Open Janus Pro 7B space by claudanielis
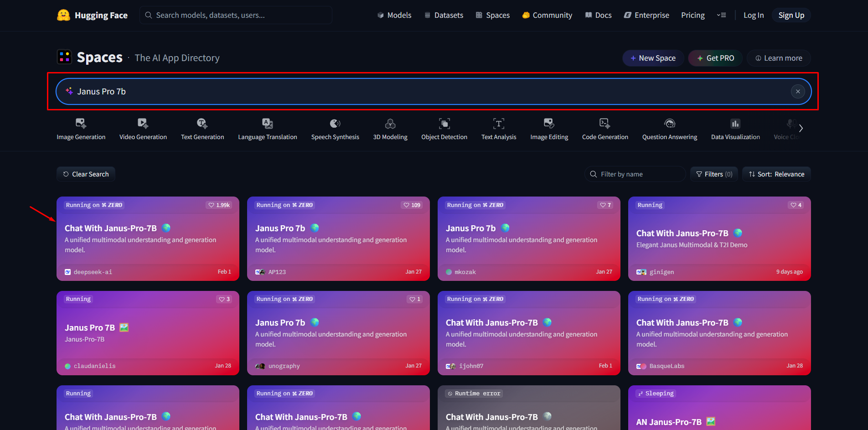868x430 pixels. click(148, 333)
